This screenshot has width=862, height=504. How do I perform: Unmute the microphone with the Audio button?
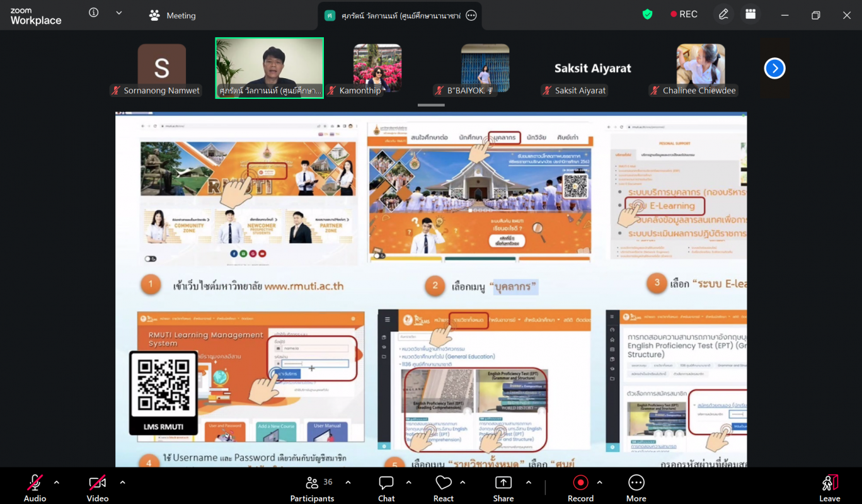(x=35, y=488)
